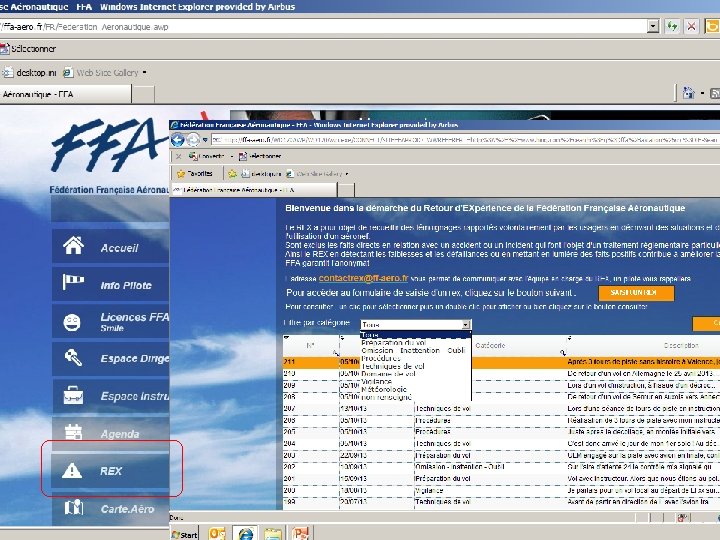This screenshot has height=540, width=720.
Task: Open the Espace Dirigeant sidebar item
Action: [111, 359]
